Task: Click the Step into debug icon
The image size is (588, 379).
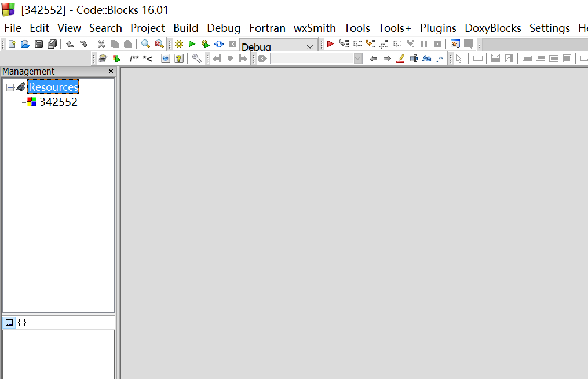Action: [371, 44]
